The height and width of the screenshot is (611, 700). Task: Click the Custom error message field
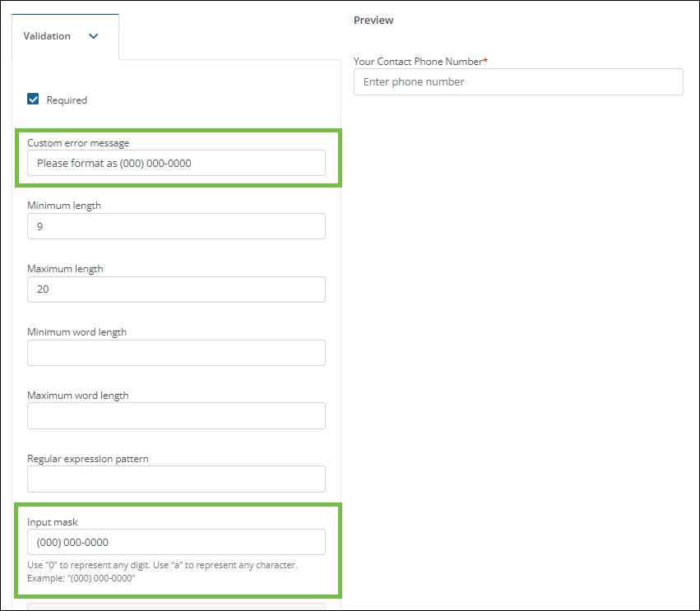coord(176,163)
